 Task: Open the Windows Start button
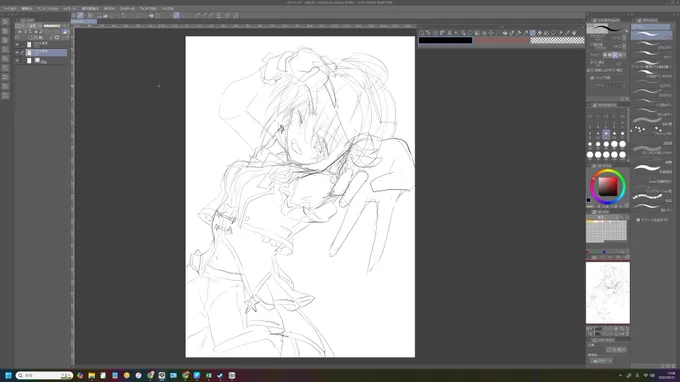click(8, 375)
